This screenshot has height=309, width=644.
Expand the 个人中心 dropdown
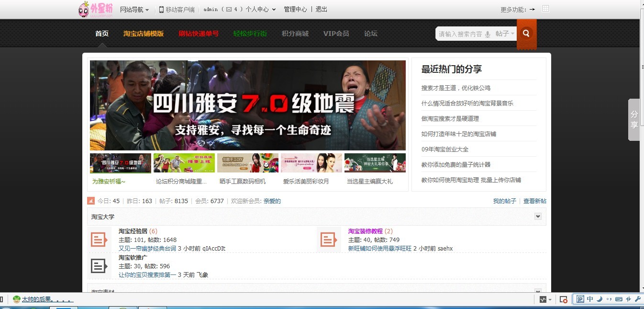(261, 9)
